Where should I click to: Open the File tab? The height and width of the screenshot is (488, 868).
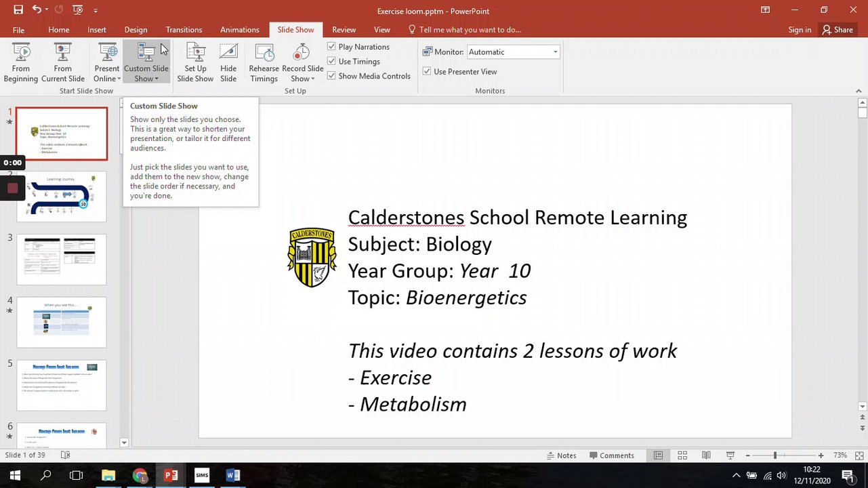(18, 30)
